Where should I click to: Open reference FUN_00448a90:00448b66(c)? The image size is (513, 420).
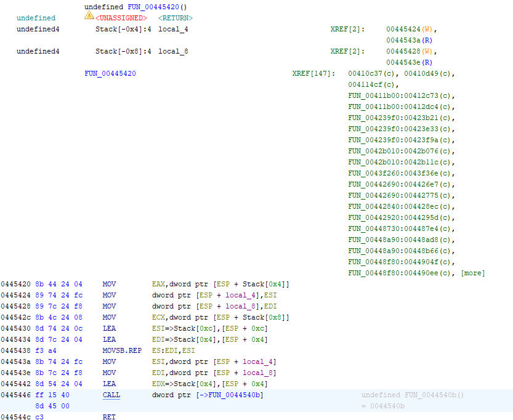click(400, 251)
